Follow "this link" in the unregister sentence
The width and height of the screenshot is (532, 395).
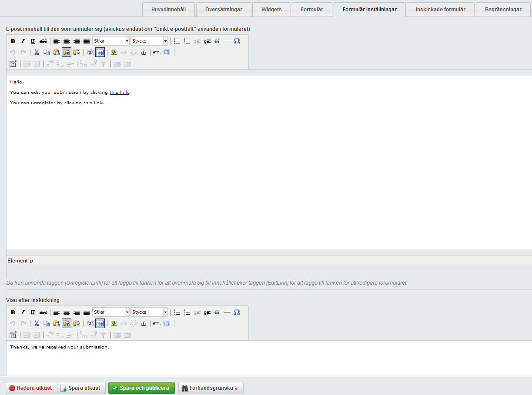click(93, 103)
